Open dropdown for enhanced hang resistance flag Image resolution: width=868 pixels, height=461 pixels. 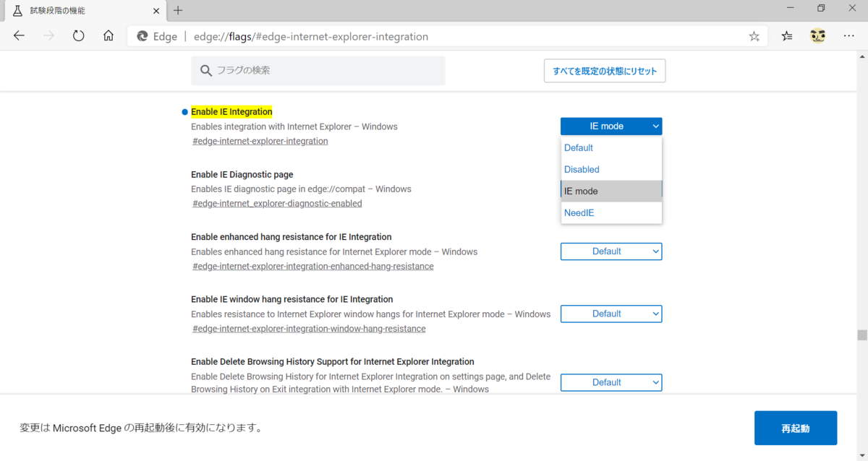click(x=611, y=251)
